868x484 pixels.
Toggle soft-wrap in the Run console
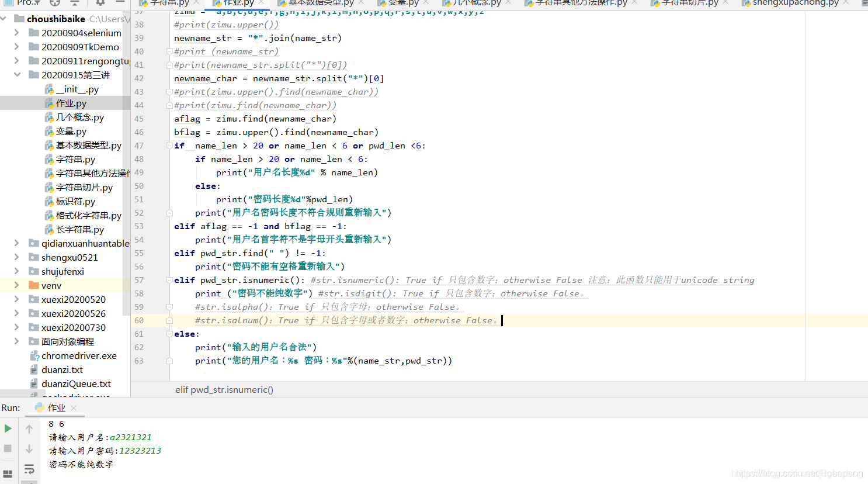pos(29,469)
